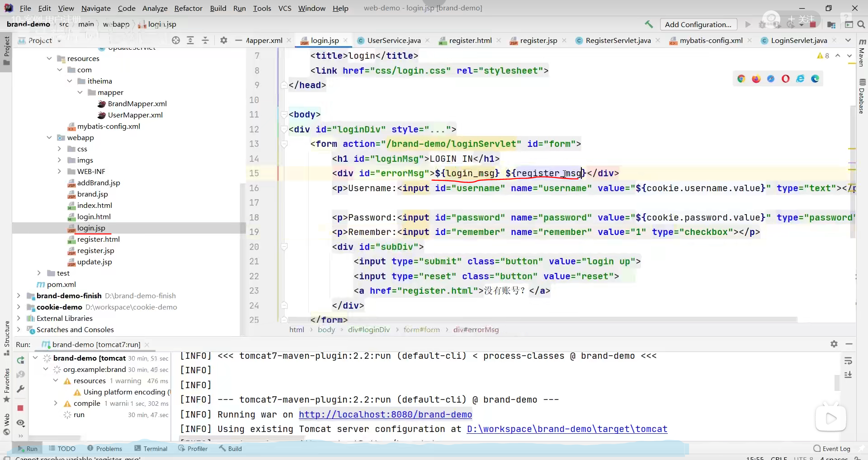Stop the running process red square
Viewport: 868px width, 460px height.
coord(20,408)
